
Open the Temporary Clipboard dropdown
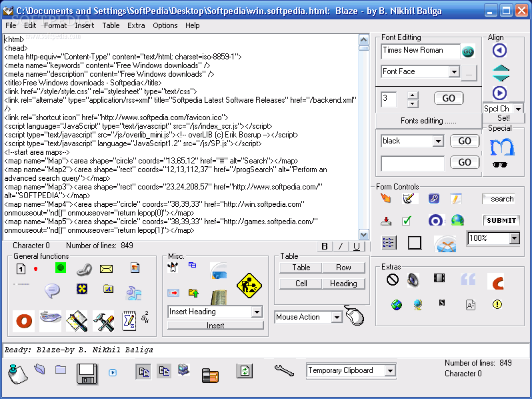coord(390,370)
